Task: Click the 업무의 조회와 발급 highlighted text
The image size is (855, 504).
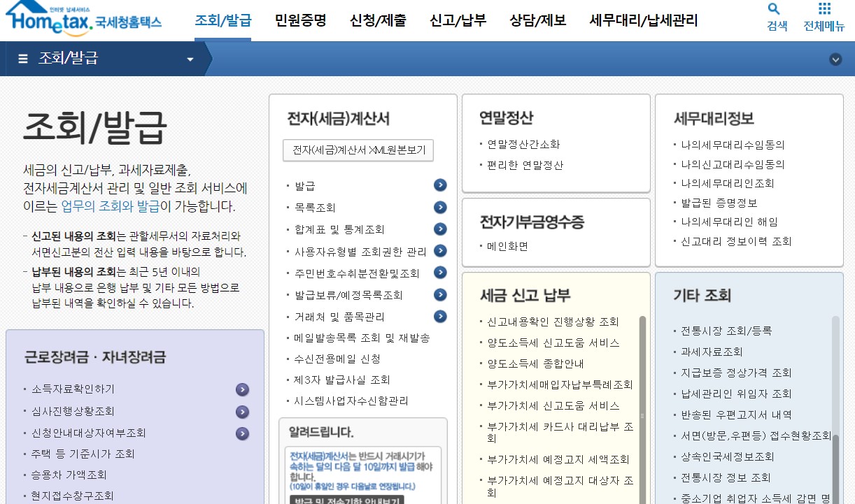Action: pyautogui.click(x=111, y=206)
